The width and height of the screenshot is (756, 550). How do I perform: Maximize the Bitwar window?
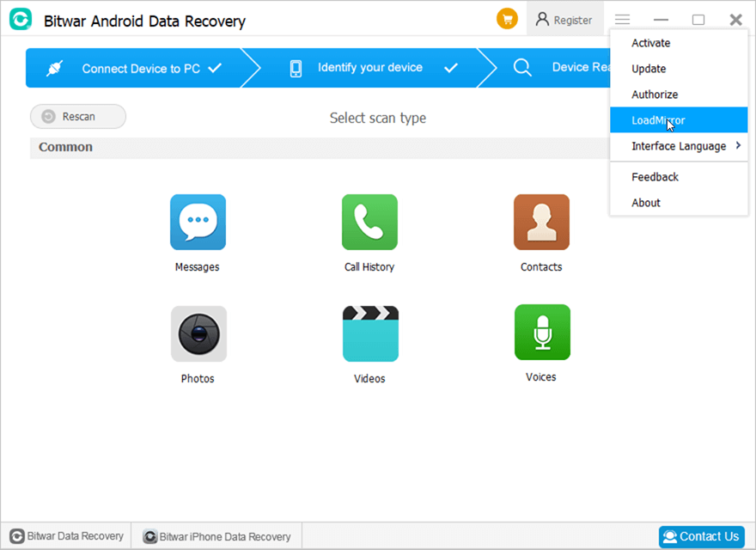(x=698, y=20)
